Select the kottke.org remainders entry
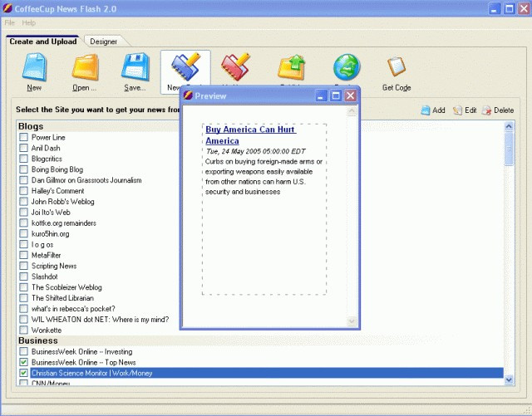Screen dimensions: 532x416 click(x=64, y=223)
